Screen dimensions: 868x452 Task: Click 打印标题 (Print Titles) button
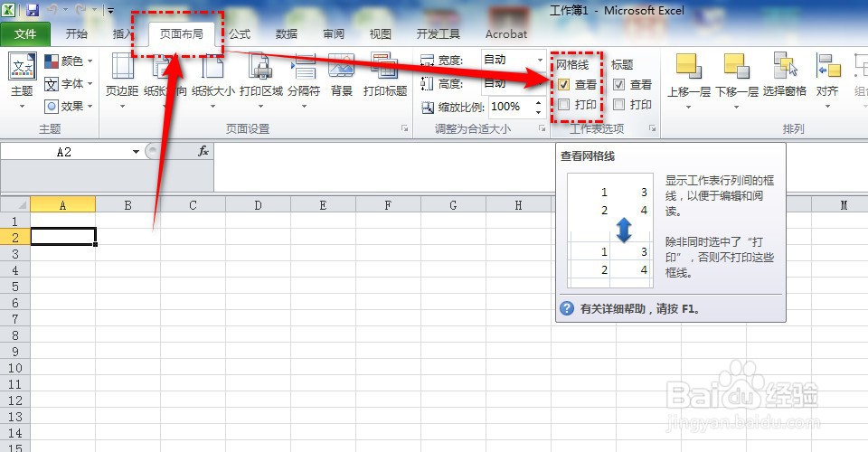pyautogui.click(x=385, y=75)
